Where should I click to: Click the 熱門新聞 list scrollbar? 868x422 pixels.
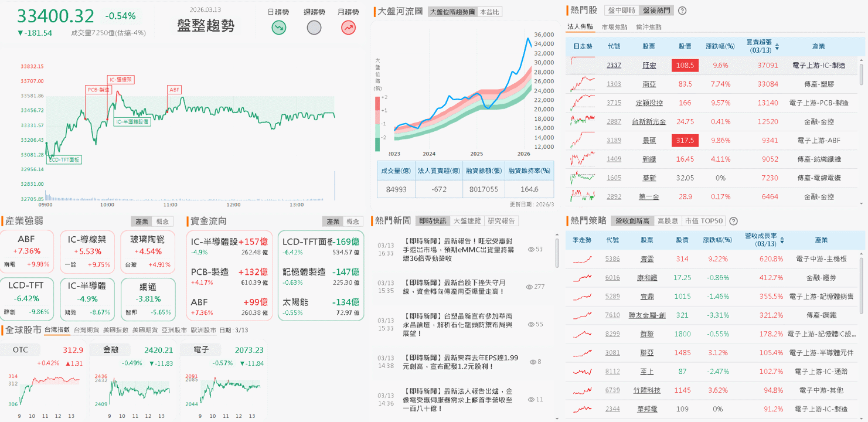(x=556, y=253)
